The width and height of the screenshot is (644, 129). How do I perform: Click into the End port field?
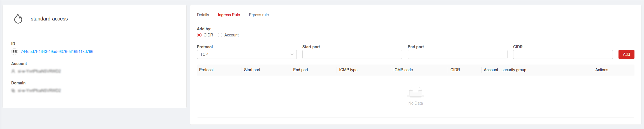457,54
